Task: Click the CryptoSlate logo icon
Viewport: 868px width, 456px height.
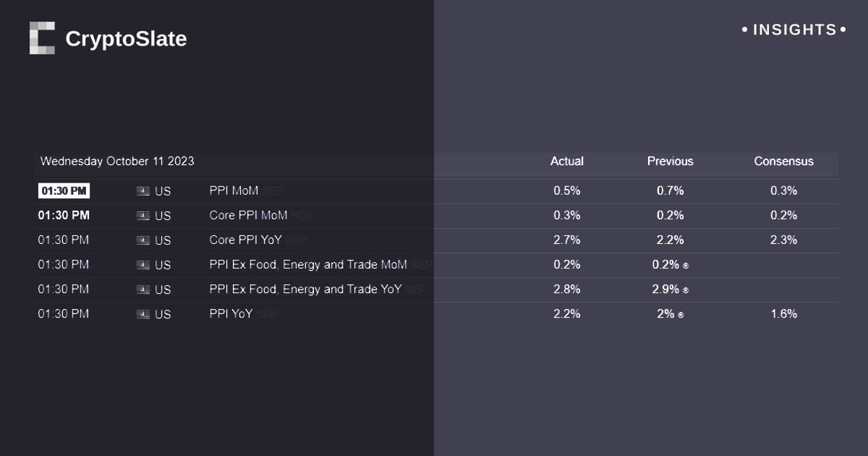Action: click(42, 38)
